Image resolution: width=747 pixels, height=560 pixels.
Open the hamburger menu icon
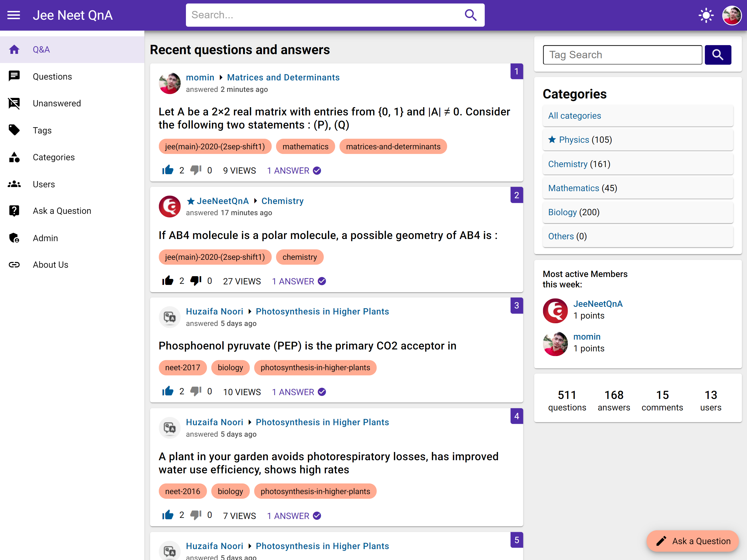click(14, 15)
